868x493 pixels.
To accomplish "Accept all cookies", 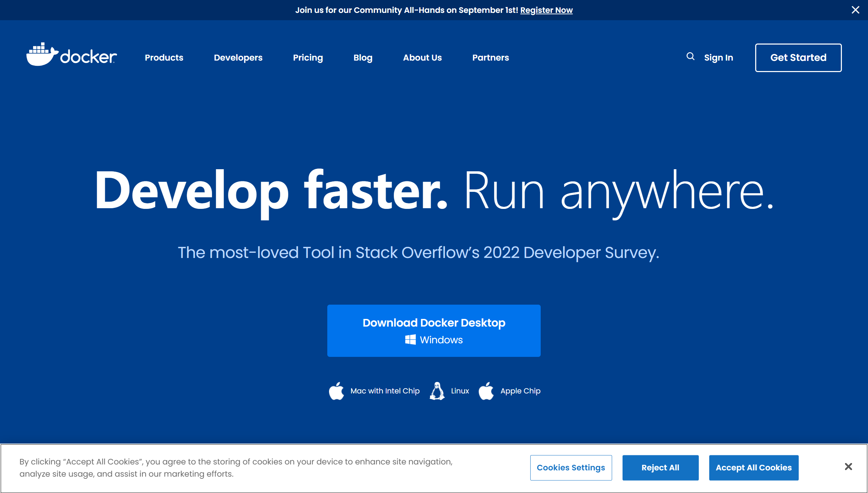I will (x=753, y=467).
